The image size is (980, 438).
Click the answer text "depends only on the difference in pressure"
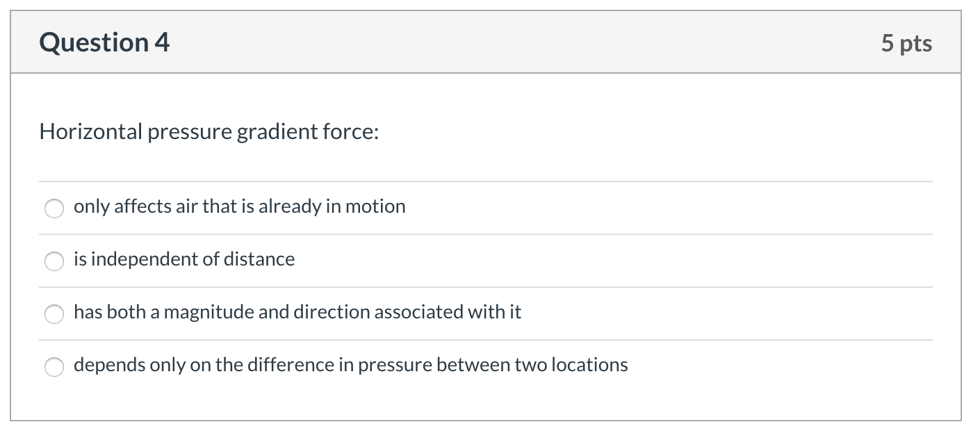(351, 364)
